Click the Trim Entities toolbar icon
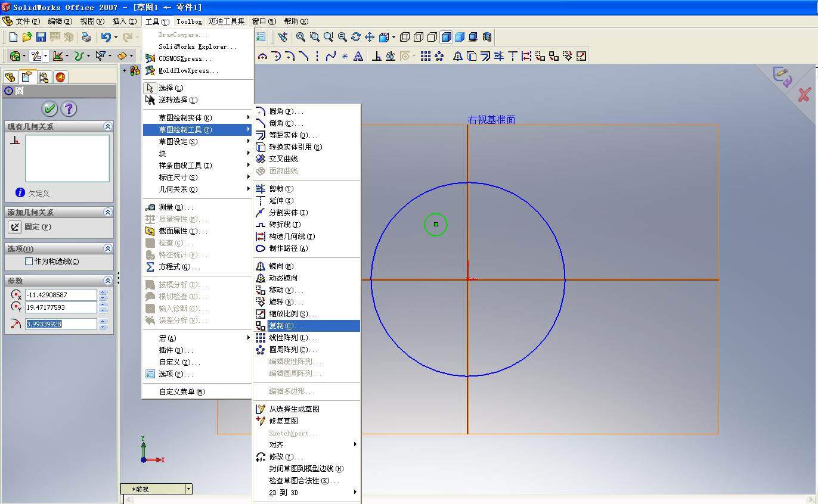This screenshot has width=818, height=504. pos(499,56)
